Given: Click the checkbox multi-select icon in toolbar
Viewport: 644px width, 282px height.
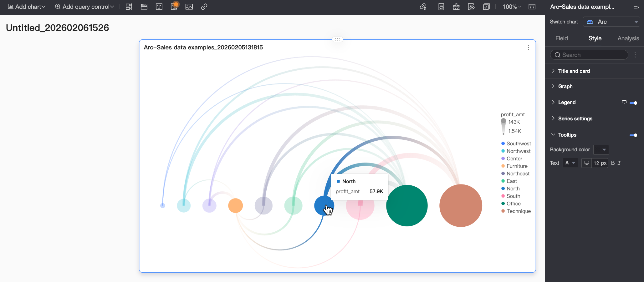Looking at the screenshot, I should [486, 7].
